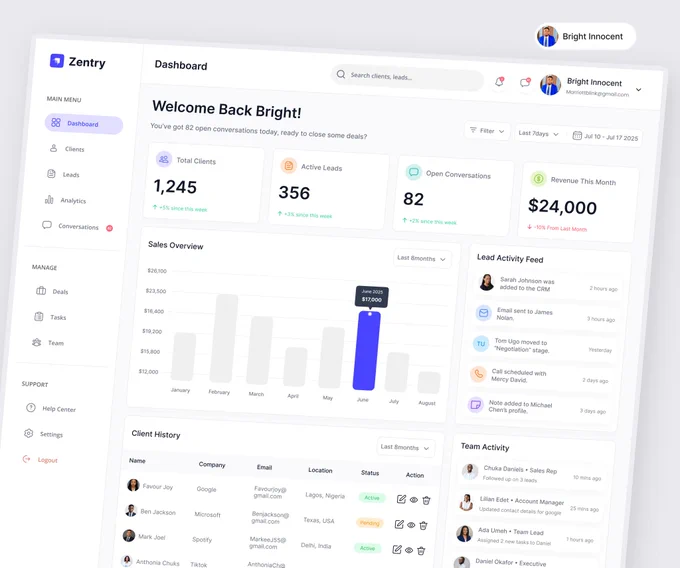The image size is (680, 568).
Task: Select the March bar in Sales Overview
Action: pyautogui.click(x=260, y=350)
